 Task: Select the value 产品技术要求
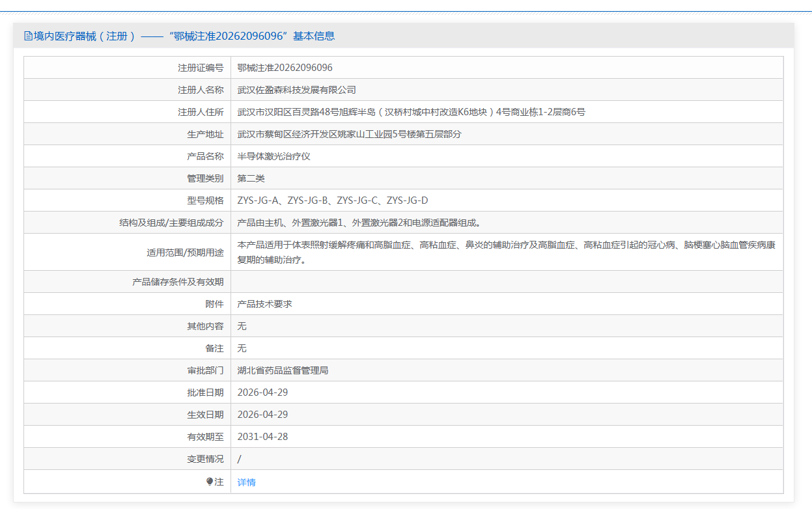[x=265, y=304]
